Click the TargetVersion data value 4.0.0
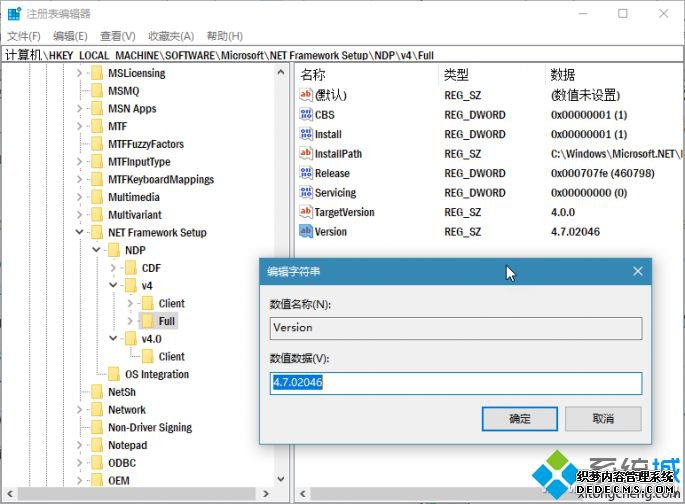 point(563,212)
